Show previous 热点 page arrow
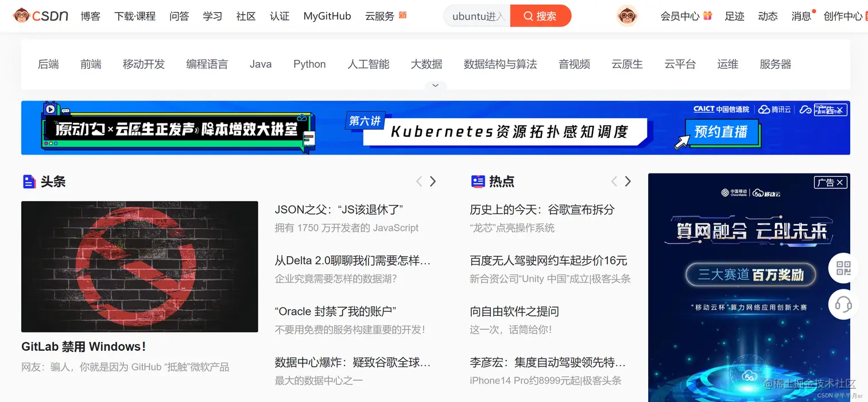 click(614, 181)
